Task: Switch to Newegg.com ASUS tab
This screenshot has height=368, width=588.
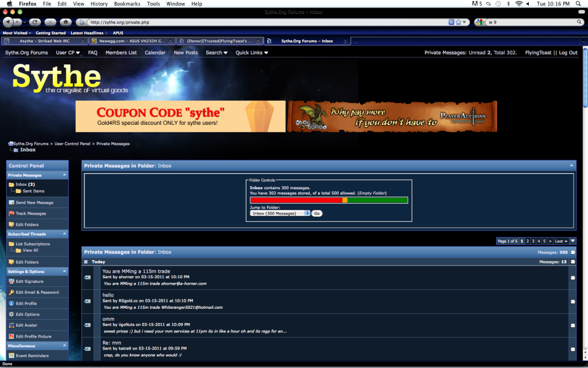Action: coord(132,41)
